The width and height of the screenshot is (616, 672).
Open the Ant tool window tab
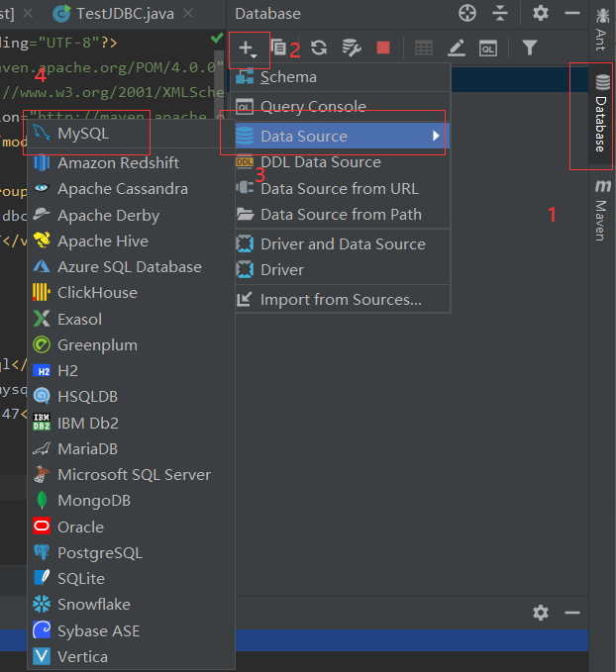coord(602,29)
